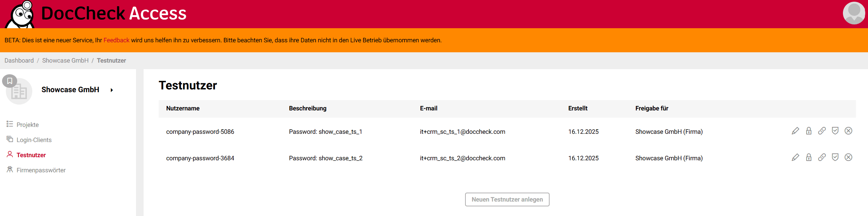Select username company-password-5086
The height and width of the screenshot is (216, 868).
point(200,132)
